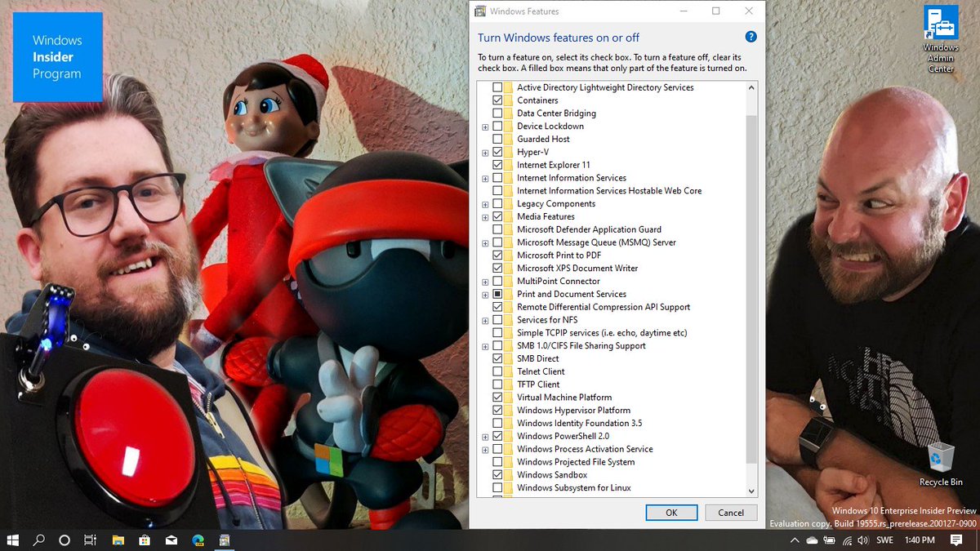Viewport: 980px width, 551px height.
Task: Launch Edge Canary from the taskbar
Action: (x=197, y=540)
